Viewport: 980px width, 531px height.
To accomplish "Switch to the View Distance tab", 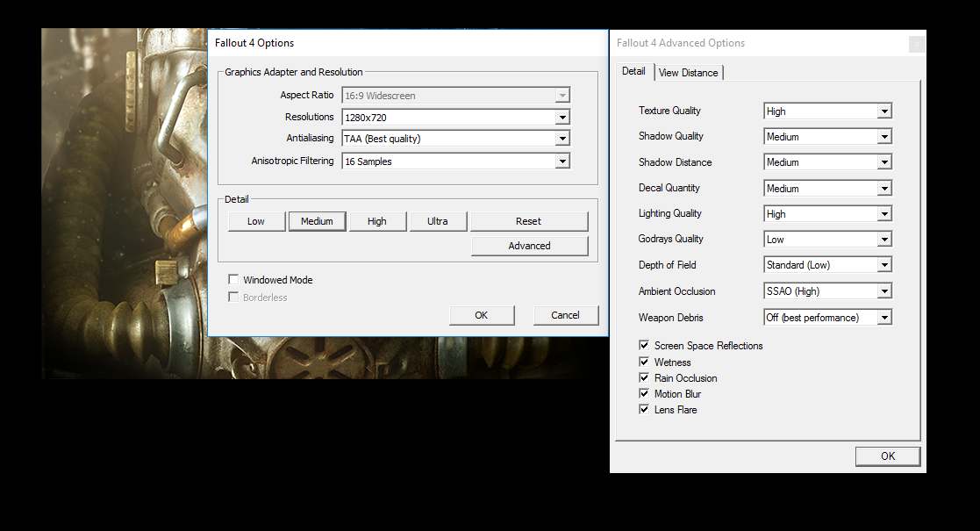I will tap(688, 73).
